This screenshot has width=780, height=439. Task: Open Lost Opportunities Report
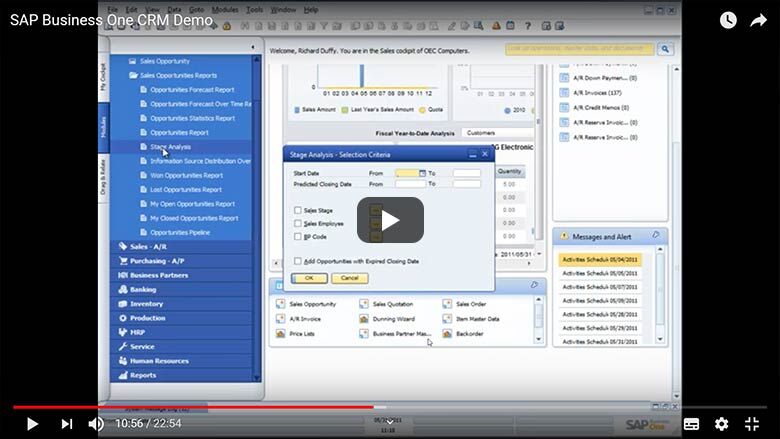click(186, 189)
